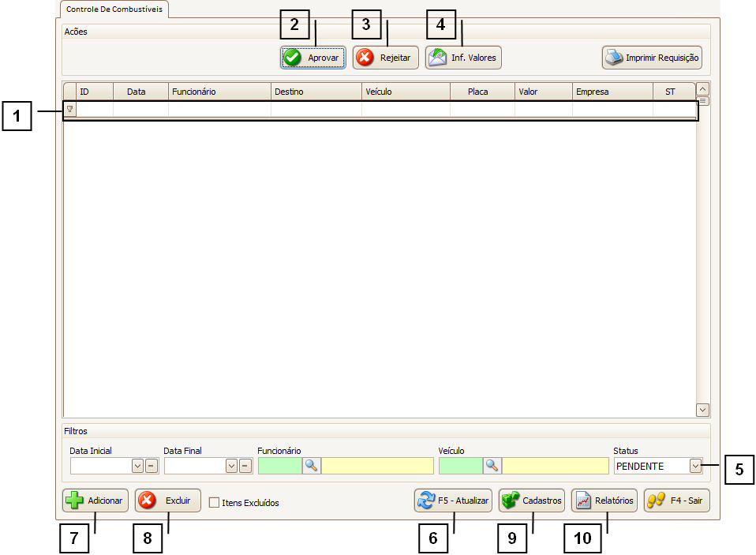Viewport: 756px width, 555px height.
Task: Clear Data Inicial with the minus button
Action: (152, 466)
